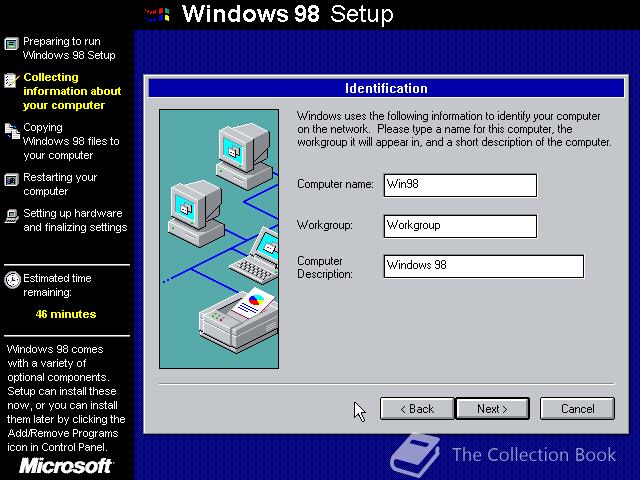Click "Preparing to run Windows 98 Setup" text
640x480 pixels.
coord(69,48)
